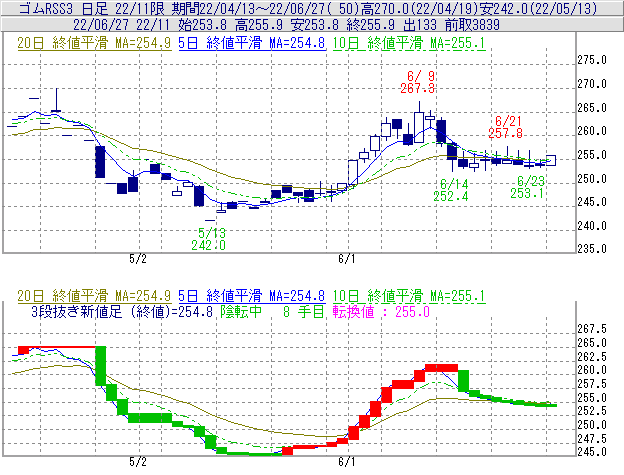Click lower chart 20日 終値平滑 MA=254.9 legend
The width and height of the screenshot is (624, 475).
coord(94,296)
